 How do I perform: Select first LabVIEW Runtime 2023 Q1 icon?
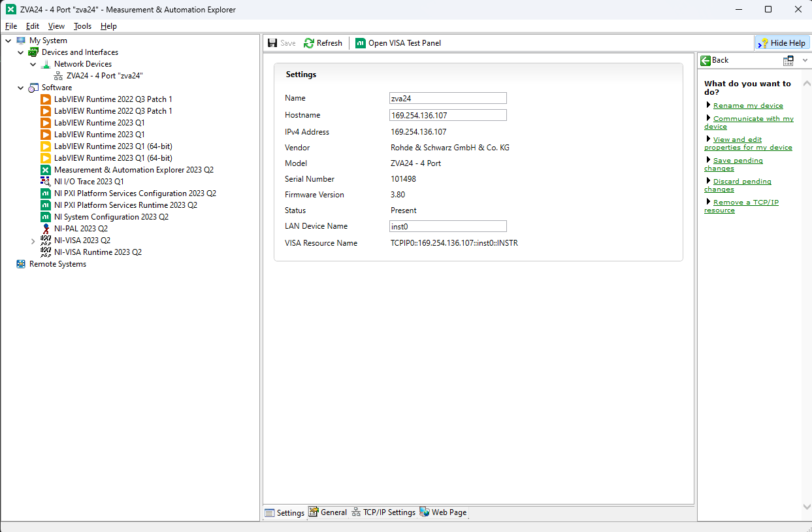46,123
